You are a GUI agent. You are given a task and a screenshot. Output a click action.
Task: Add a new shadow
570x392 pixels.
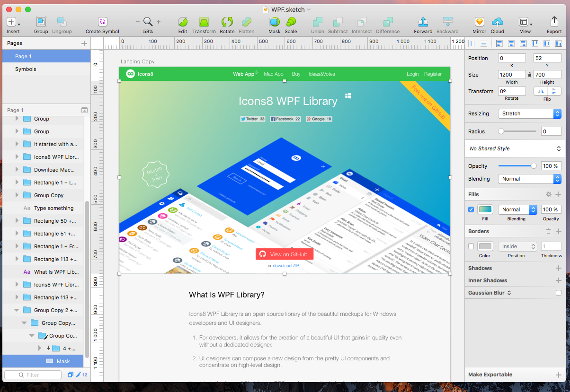click(558, 268)
